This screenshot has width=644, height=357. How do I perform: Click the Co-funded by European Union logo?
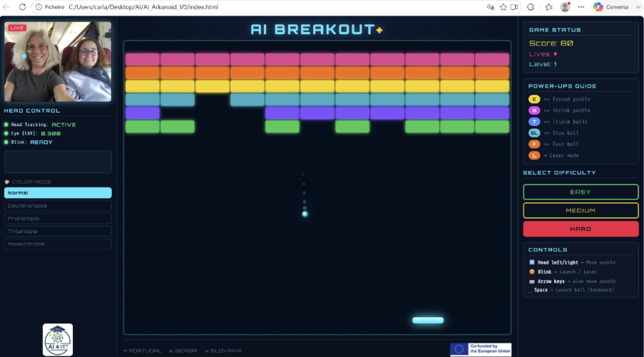click(481, 349)
